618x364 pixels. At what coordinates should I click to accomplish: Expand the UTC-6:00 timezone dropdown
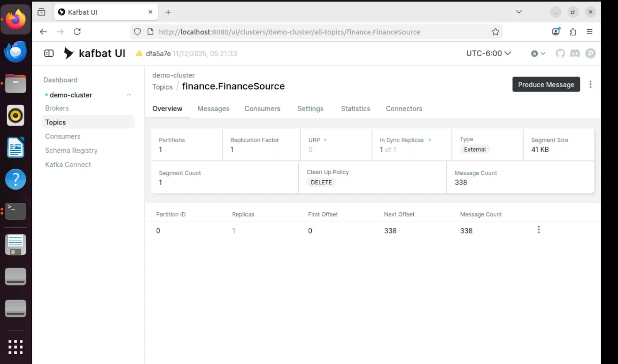(488, 53)
